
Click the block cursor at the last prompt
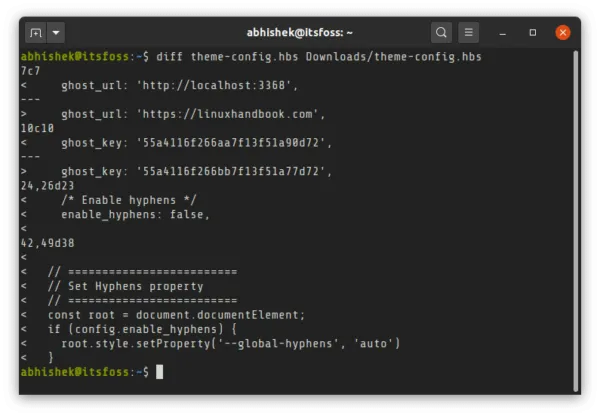point(159,372)
